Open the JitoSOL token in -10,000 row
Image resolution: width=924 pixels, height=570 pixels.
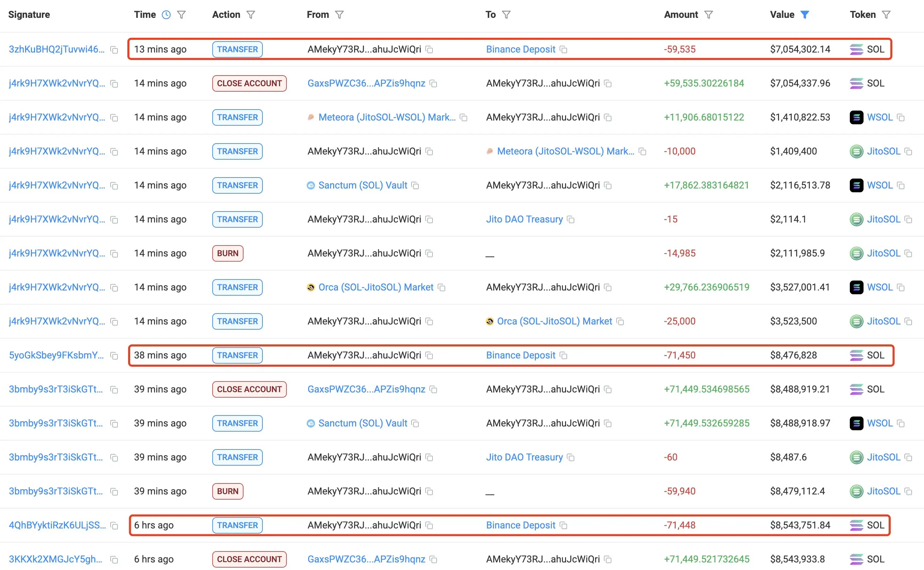[x=883, y=151]
